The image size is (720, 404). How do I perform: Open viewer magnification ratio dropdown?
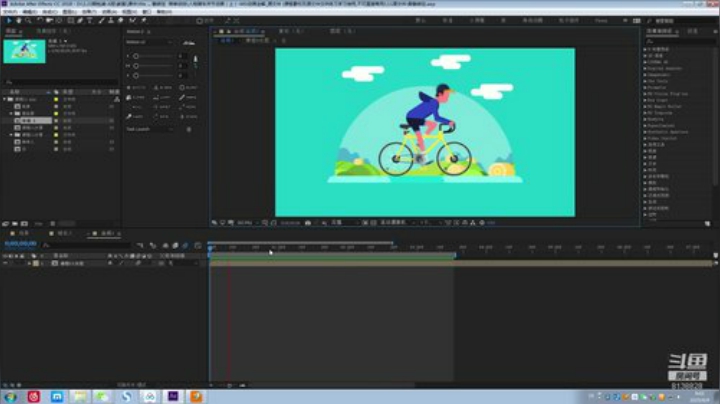tap(247, 223)
